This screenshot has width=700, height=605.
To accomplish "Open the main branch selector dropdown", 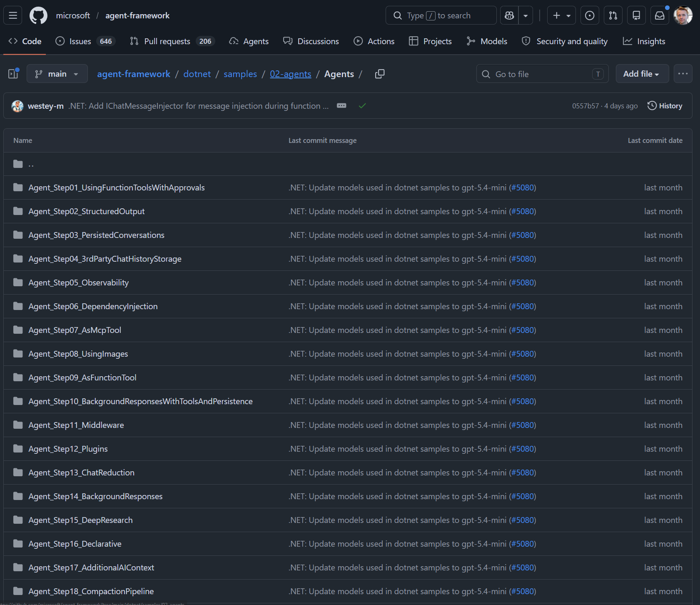I will [57, 74].
